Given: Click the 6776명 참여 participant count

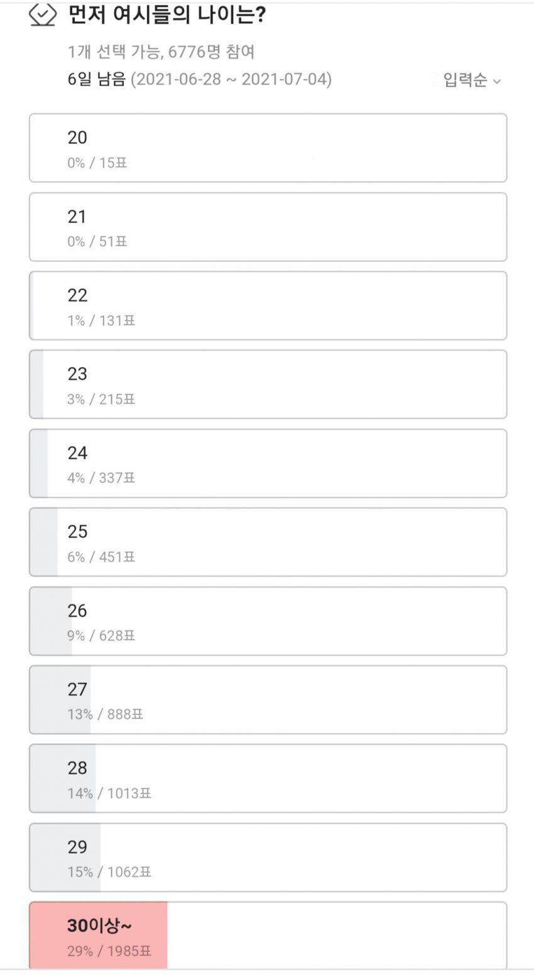Looking at the screenshot, I should (x=211, y=52).
